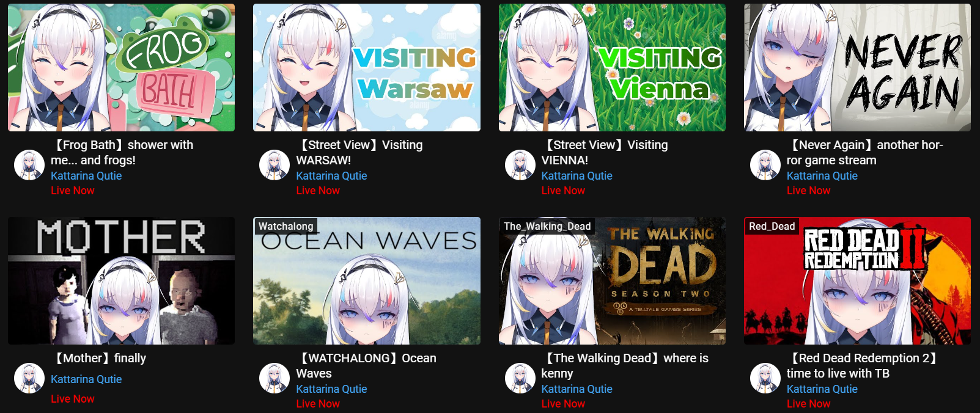Click channel avatar beside Visiting VIENNA title
This screenshot has width=980, height=413.
[520, 165]
